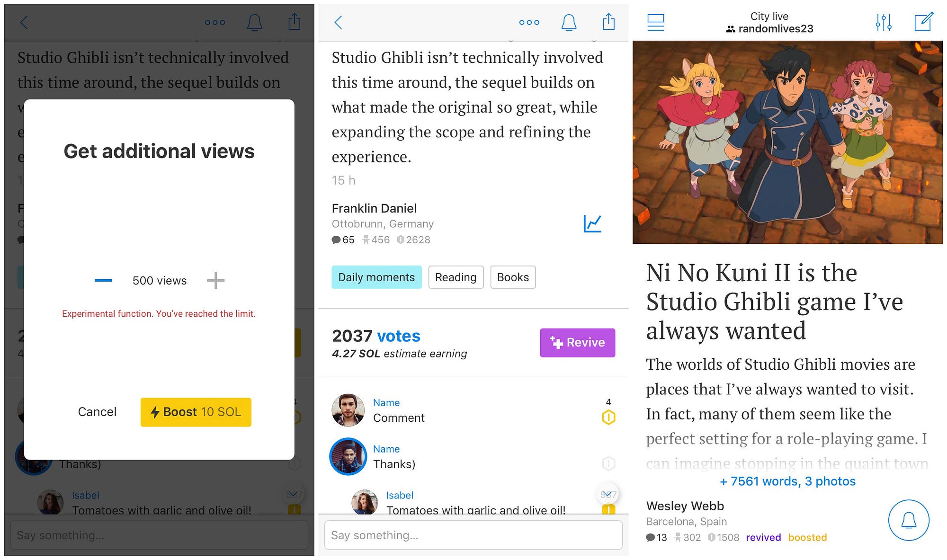Tap the 302 count on Wesley Webb's post
This screenshot has height=560, width=947.
687,538
